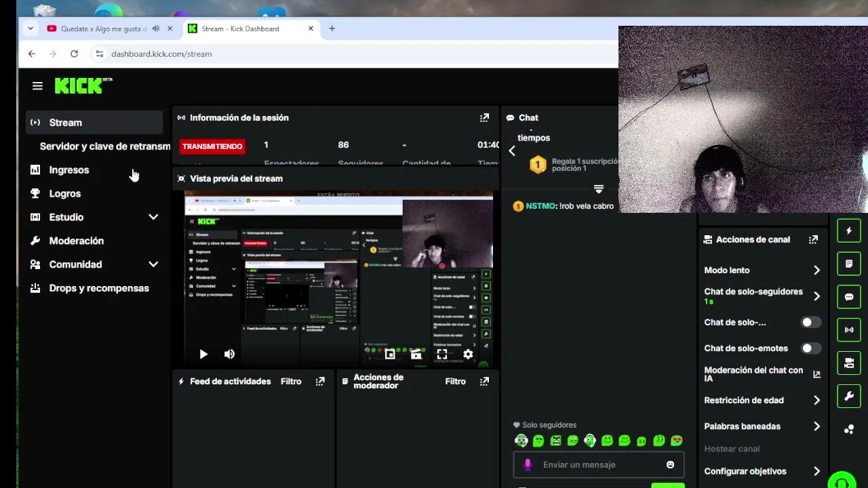
Task: Click the chat username NSTMO
Action: (541, 206)
